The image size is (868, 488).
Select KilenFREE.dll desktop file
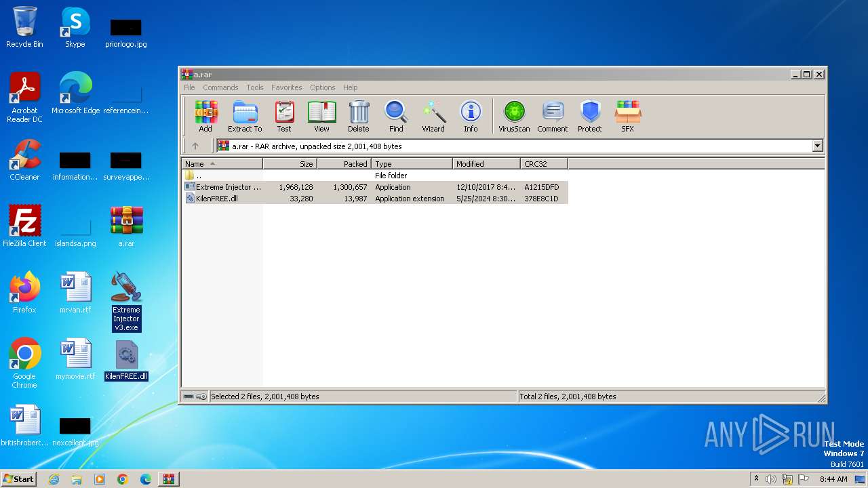[126, 361]
